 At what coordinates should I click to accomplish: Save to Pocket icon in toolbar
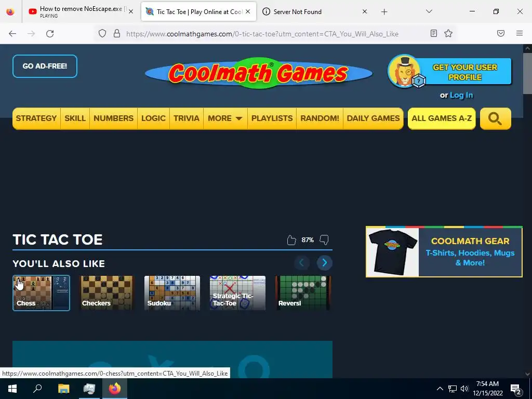501,33
